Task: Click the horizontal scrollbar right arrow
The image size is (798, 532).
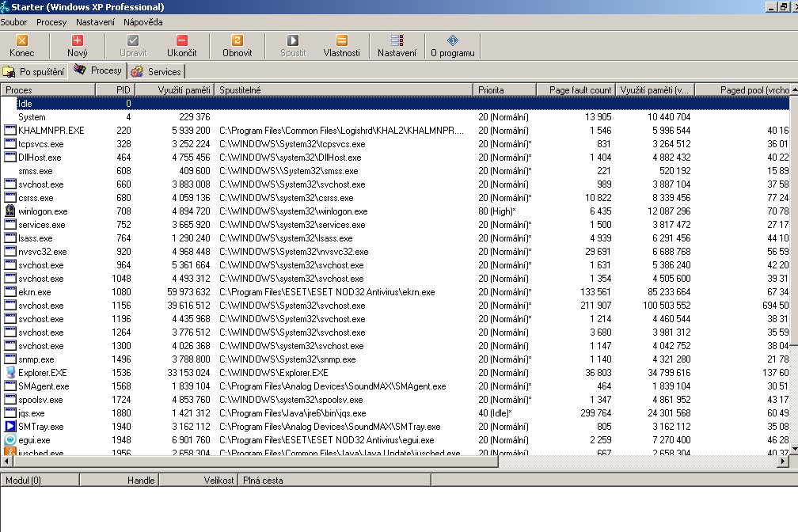Action: pos(783,461)
